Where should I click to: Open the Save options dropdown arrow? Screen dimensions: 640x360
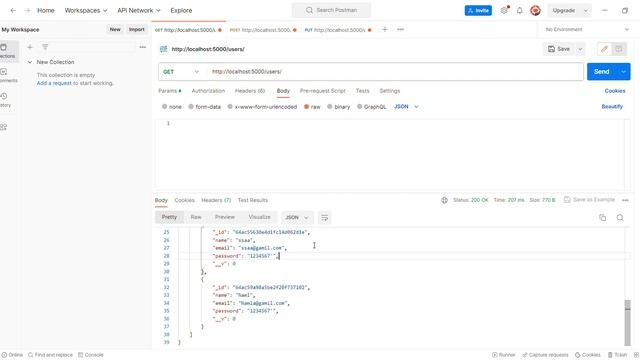point(580,49)
